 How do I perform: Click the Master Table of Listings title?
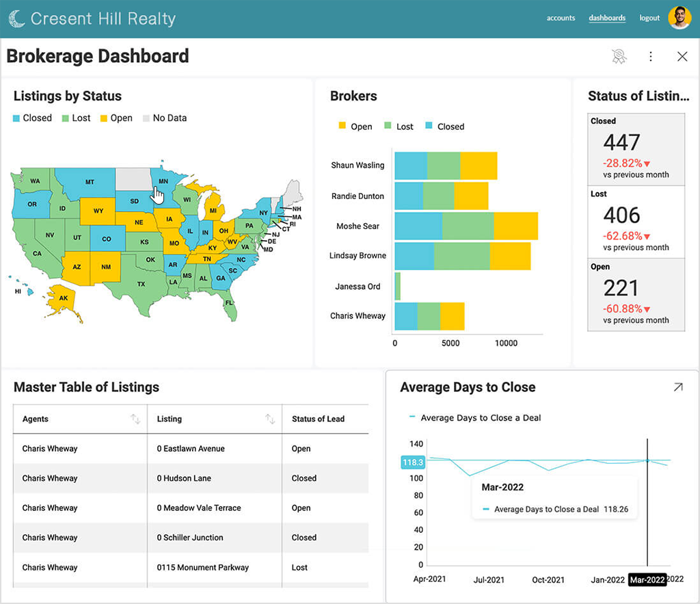click(x=86, y=387)
